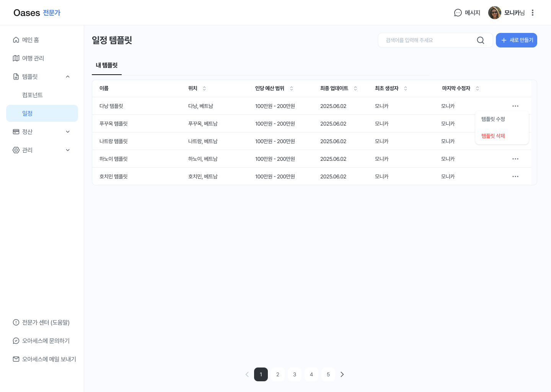
Task: Open more options for 호치민 템플릿 row
Action: (515, 176)
